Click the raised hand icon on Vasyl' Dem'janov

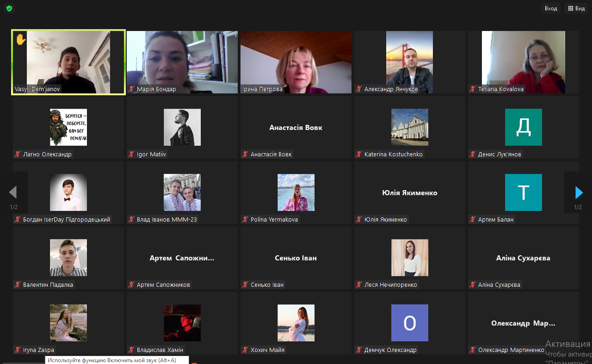tap(20, 39)
